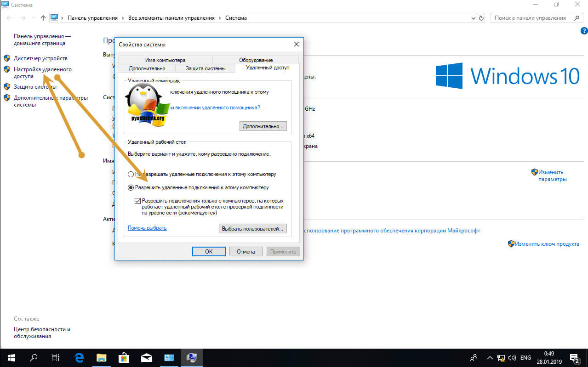Expand the address bar history dropdown

tap(474, 18)
